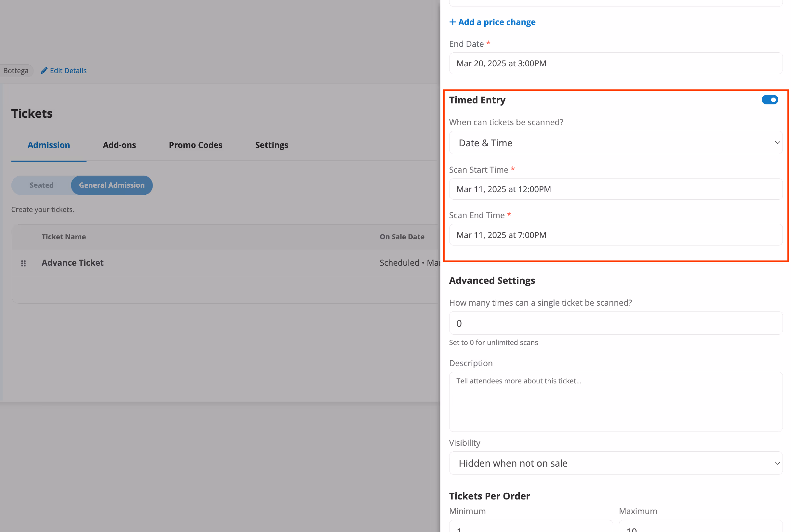This screenshot has width=791, height=532.
Task: Open the Date & Time scan dropdown
Action: pyautogui.click(x=615, y=143)
